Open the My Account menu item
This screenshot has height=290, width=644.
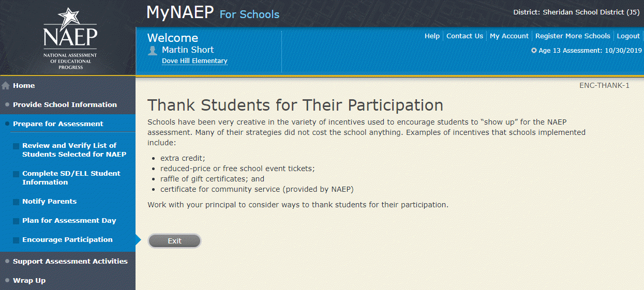pos(509,36)
